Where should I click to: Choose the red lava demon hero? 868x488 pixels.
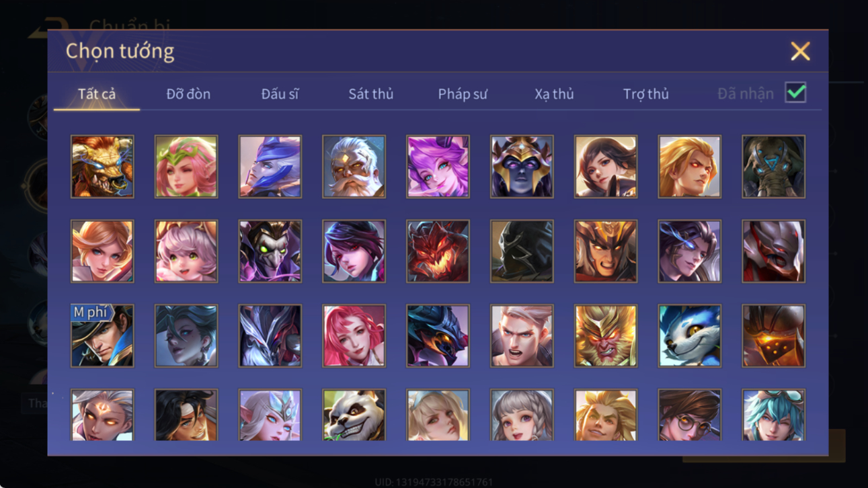[438, 251]
